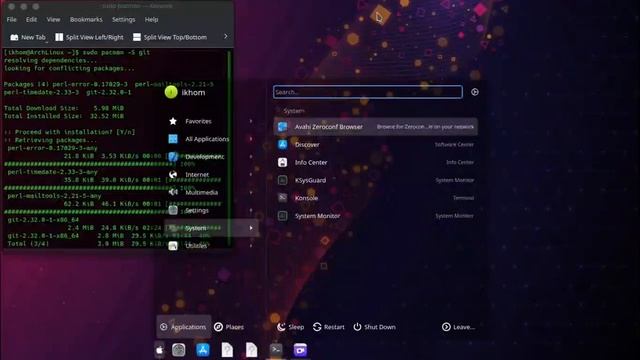Select the All Applications category icon

click(173, 139)
